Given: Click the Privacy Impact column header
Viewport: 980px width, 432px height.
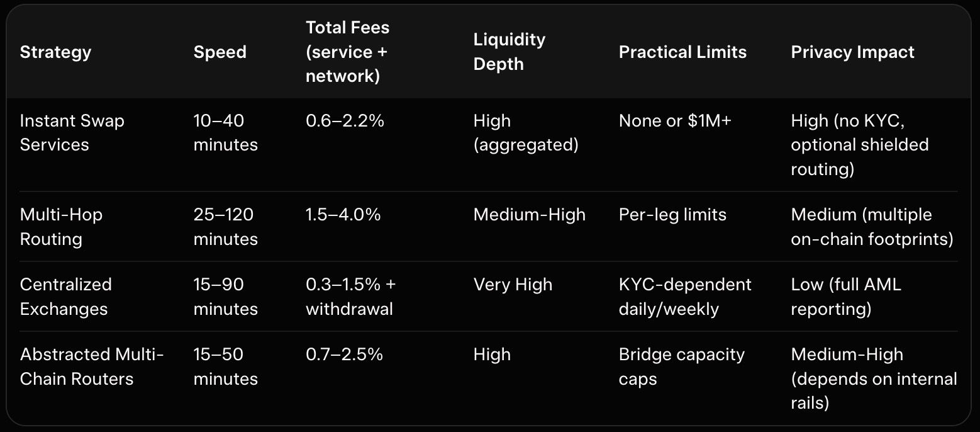Looking at the screenshot, I should 852,52.
